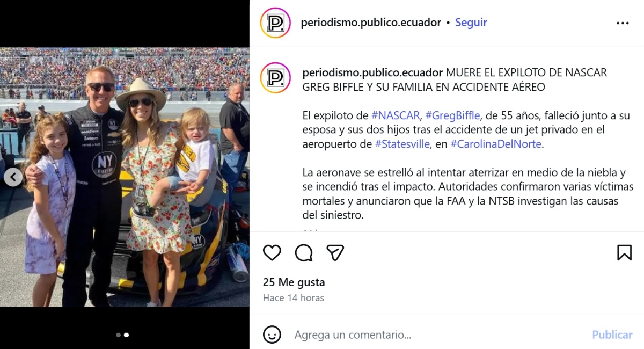
Task: Share post using paper plane icon
Action: pos(335,252)
